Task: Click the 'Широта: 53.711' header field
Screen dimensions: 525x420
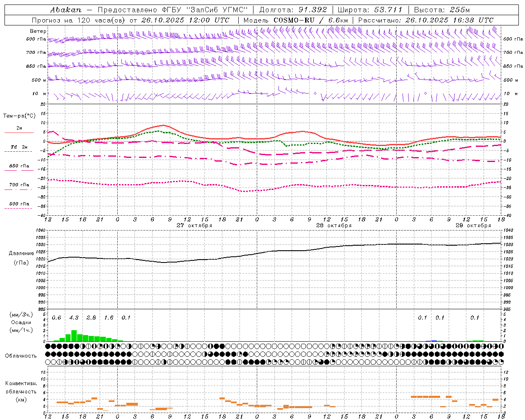Action: point(370,10)
